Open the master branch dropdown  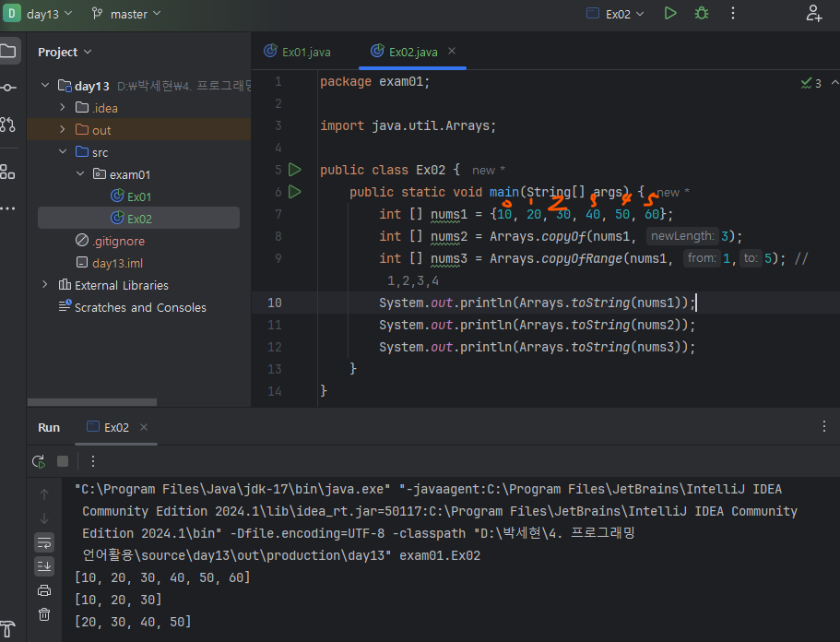(x=126, y=14)
